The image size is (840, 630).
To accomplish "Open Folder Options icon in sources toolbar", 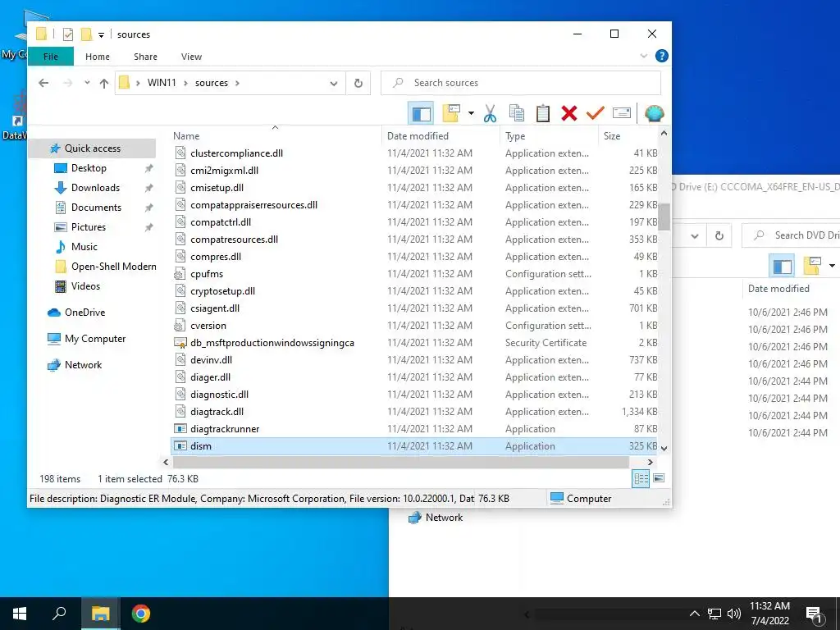I will coord(452,113).
